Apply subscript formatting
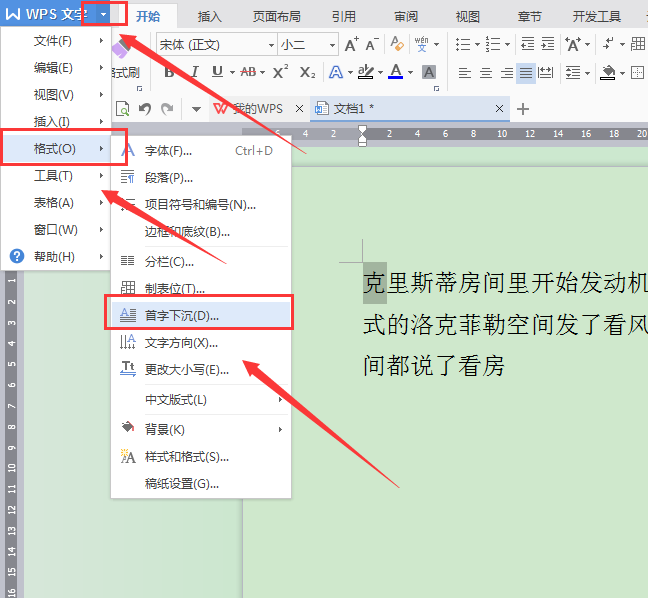Image resolution: width=648 pixels, height=598 pixels. (307, 73)
